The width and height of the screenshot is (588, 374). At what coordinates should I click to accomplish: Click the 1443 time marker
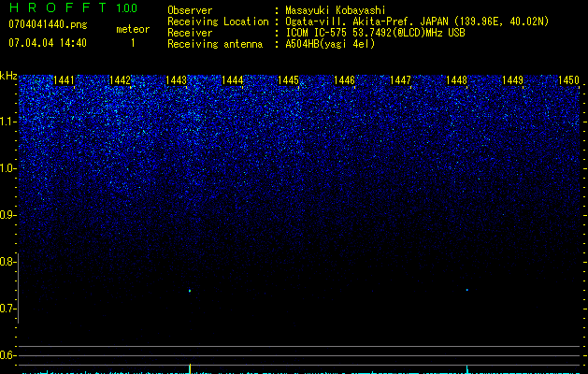coord(176,80)
